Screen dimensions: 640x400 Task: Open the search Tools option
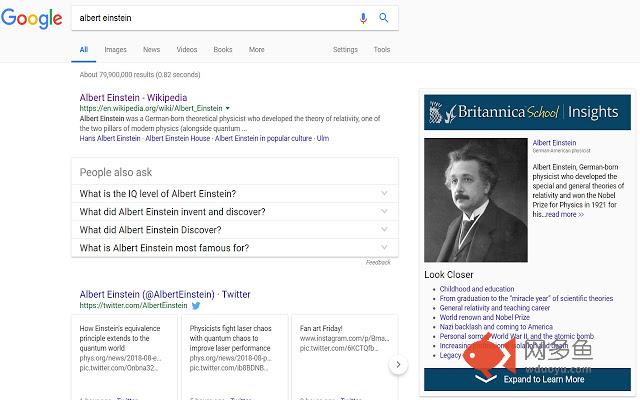coord(382,49)
